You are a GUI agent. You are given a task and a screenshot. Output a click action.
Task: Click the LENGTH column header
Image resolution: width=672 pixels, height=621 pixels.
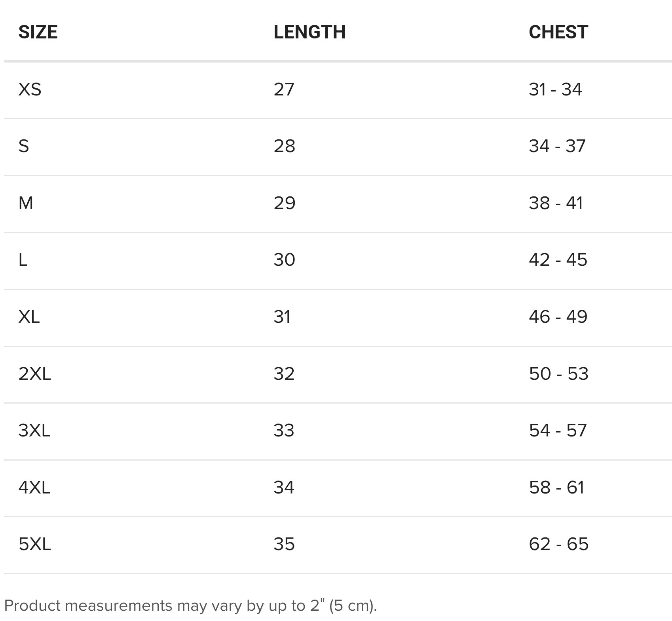pos(309,32)
